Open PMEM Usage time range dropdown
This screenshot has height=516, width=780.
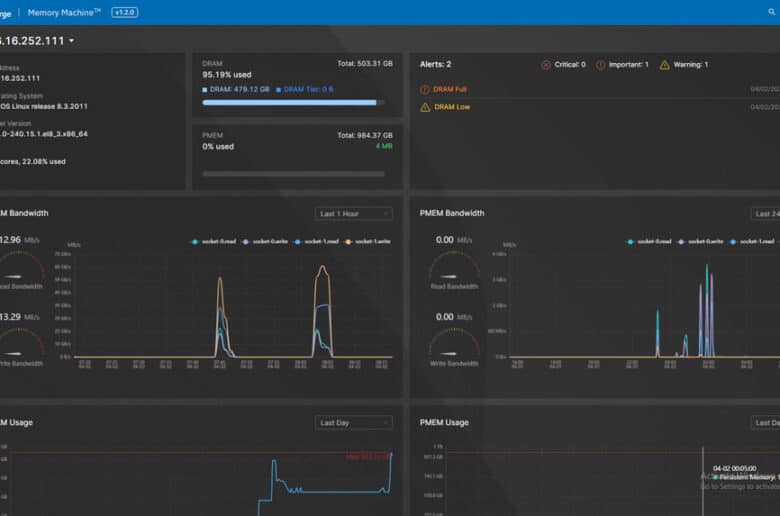(765, 422)
